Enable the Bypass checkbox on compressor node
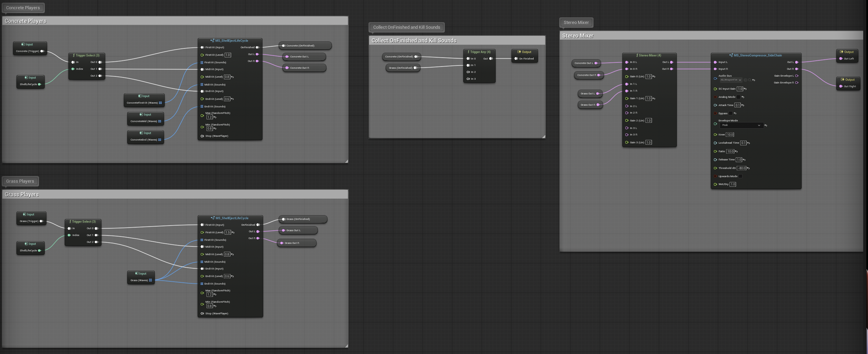868x354 pixels. (731, 114)
